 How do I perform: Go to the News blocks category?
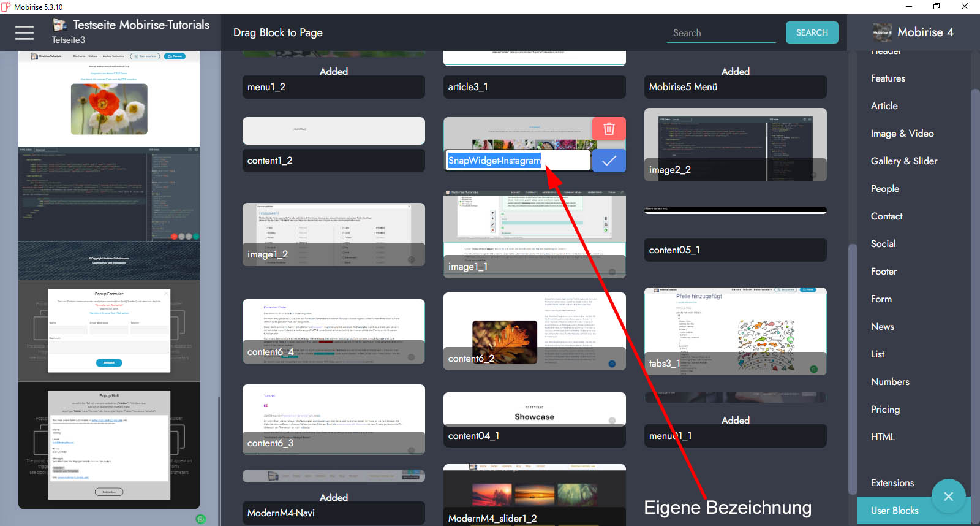coord(882,327)
